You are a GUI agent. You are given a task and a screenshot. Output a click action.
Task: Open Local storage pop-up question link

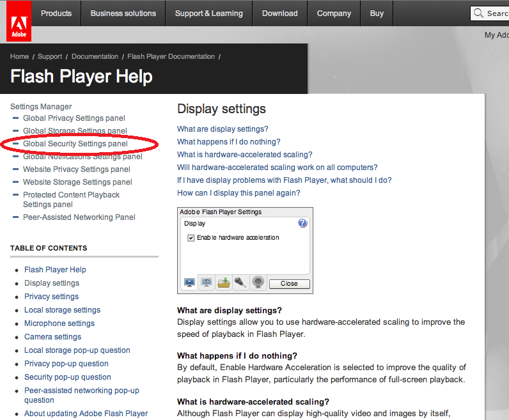click(x=77, y=350)
